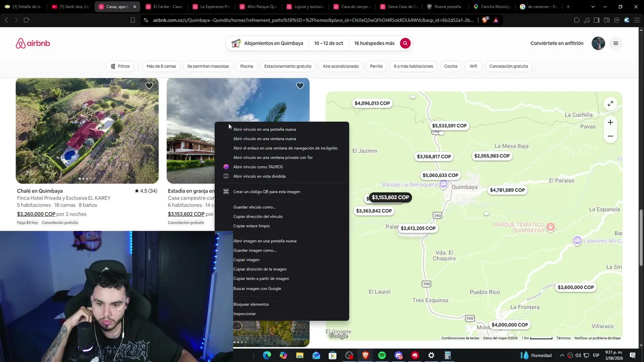Toggle the Aire acondicionado filter
This screenshot has height=362, width=644.
click(x=341, y=66)
